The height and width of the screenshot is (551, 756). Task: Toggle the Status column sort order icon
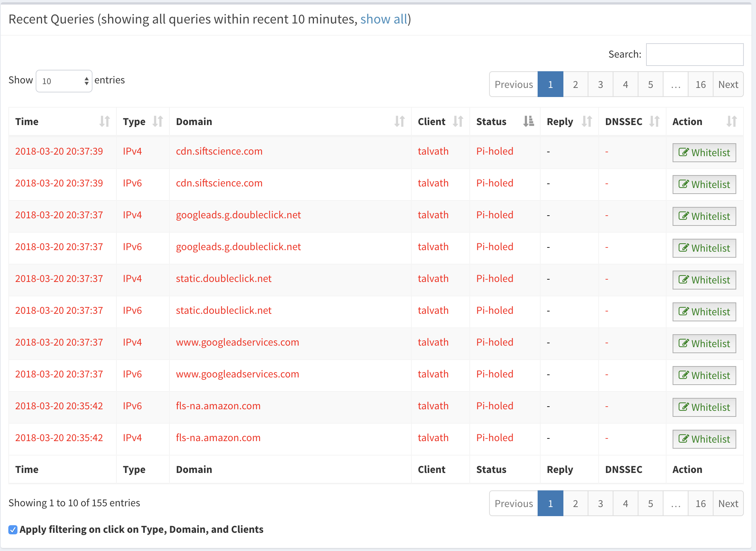(529, 121)
